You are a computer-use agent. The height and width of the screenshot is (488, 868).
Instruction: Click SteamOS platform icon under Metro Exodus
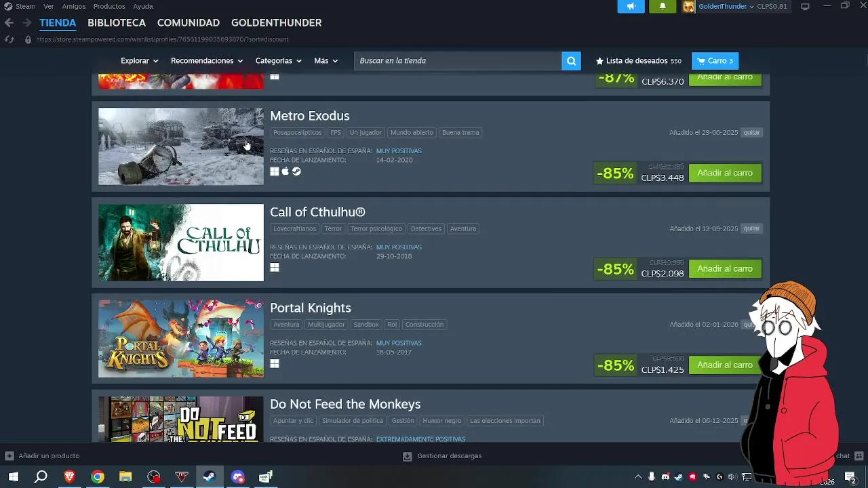coord(296,171)
